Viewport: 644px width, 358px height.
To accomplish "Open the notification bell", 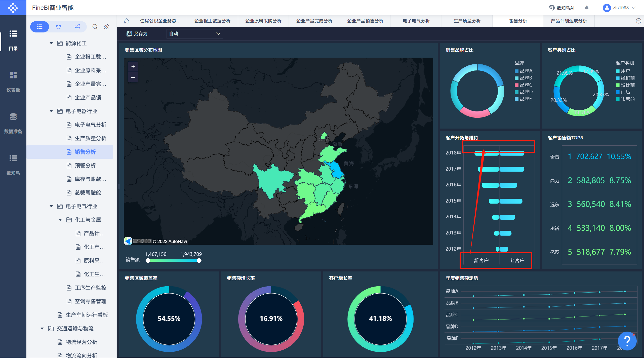I will tap(587, 8).
